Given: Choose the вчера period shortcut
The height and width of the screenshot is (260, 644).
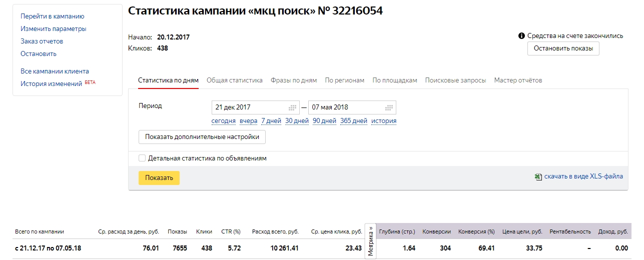Looking at the screenshot, I should (249, 121).
